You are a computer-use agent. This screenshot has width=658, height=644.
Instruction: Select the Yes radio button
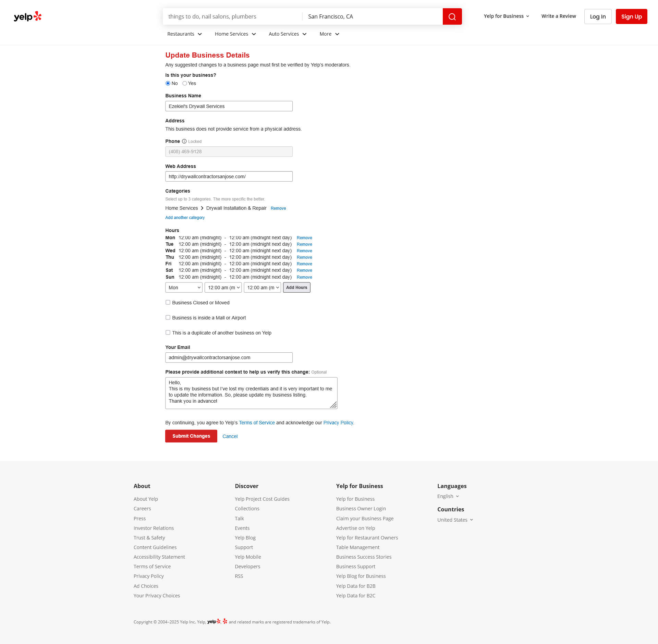[x=185, y=83]
